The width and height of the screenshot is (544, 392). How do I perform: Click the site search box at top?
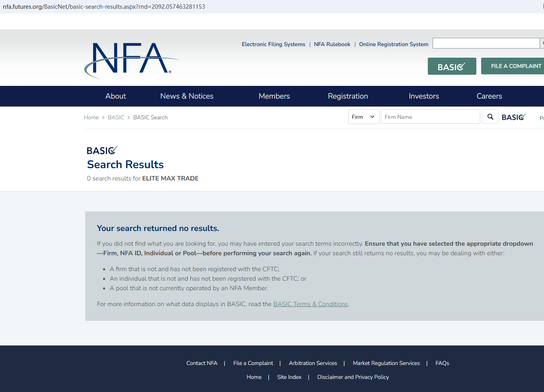486,43
